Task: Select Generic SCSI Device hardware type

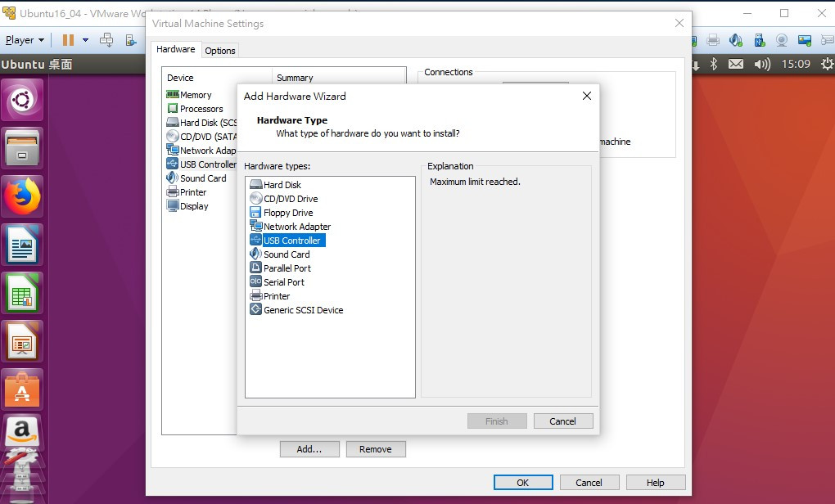Action: click(x=296, y=309)
